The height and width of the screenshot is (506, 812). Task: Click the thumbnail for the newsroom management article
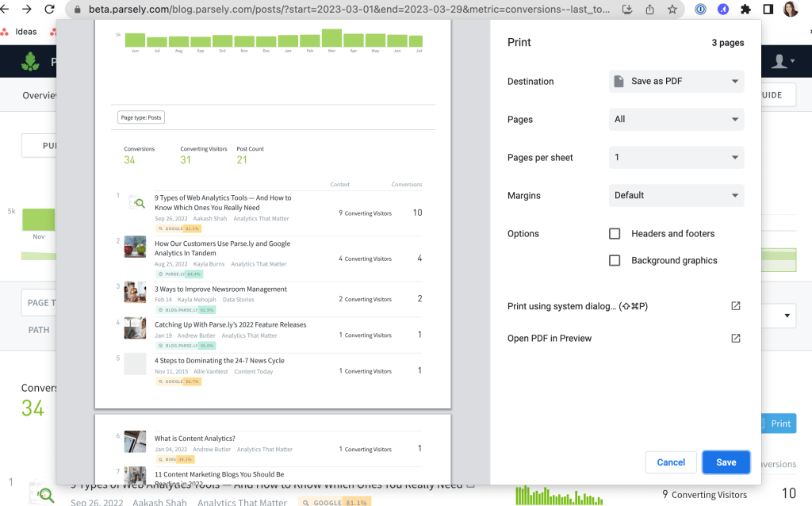pyautogui.click(x=135, y=293)
